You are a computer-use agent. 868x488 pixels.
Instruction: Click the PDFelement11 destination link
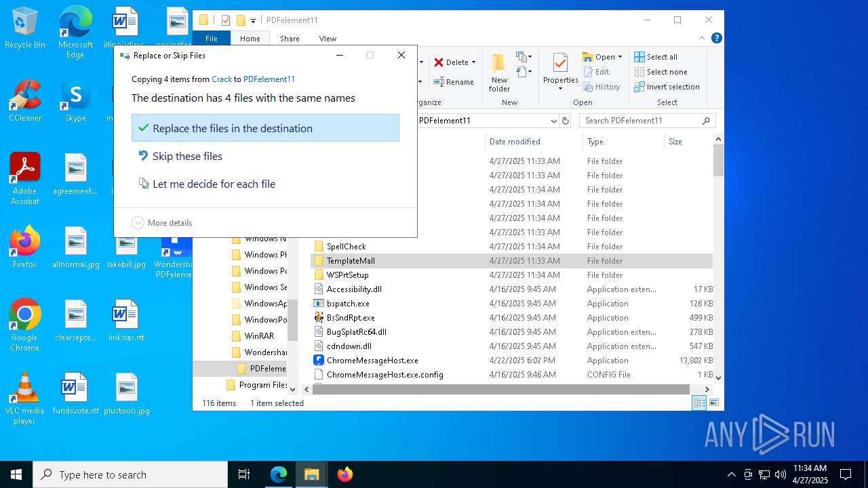[x=269, y=79]
